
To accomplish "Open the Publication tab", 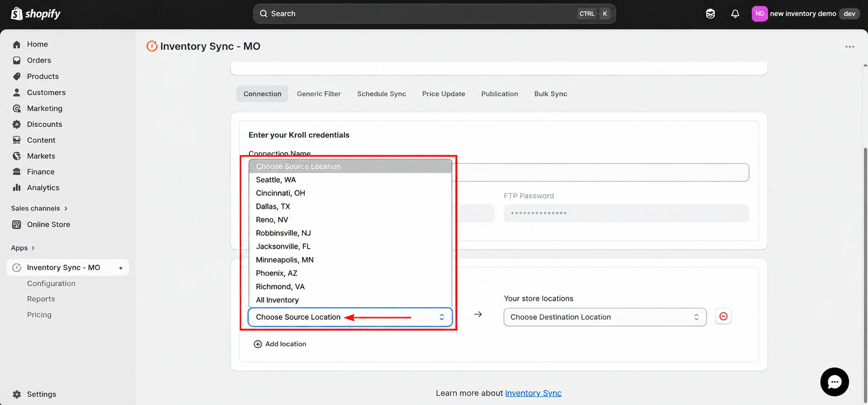I will (500, 94).
